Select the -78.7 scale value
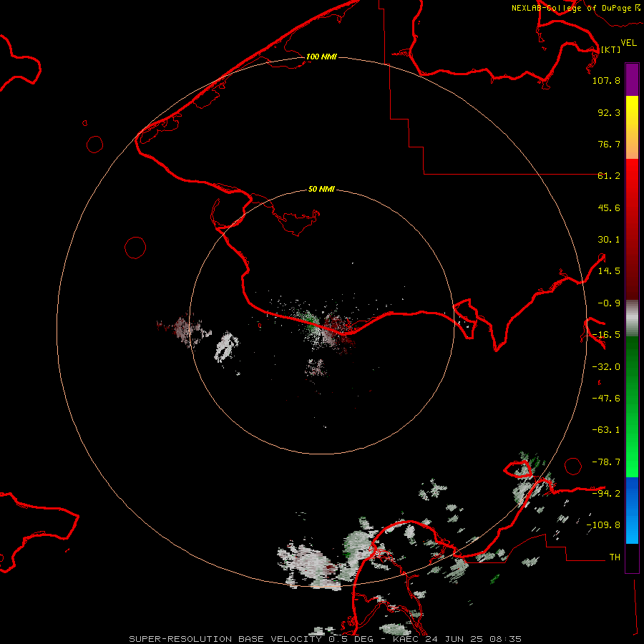The width and height of the screenshot is (644, 644). tap(606, 462)
